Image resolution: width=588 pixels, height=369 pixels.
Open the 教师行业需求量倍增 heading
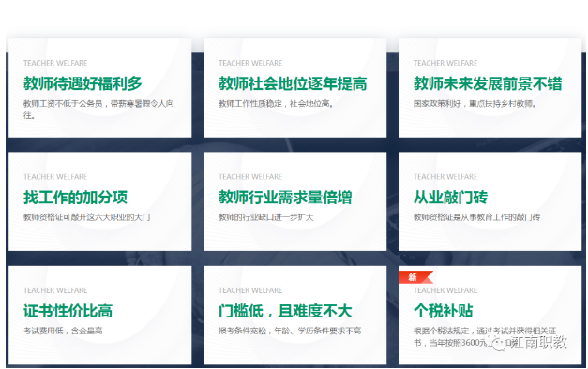(285, 198)
